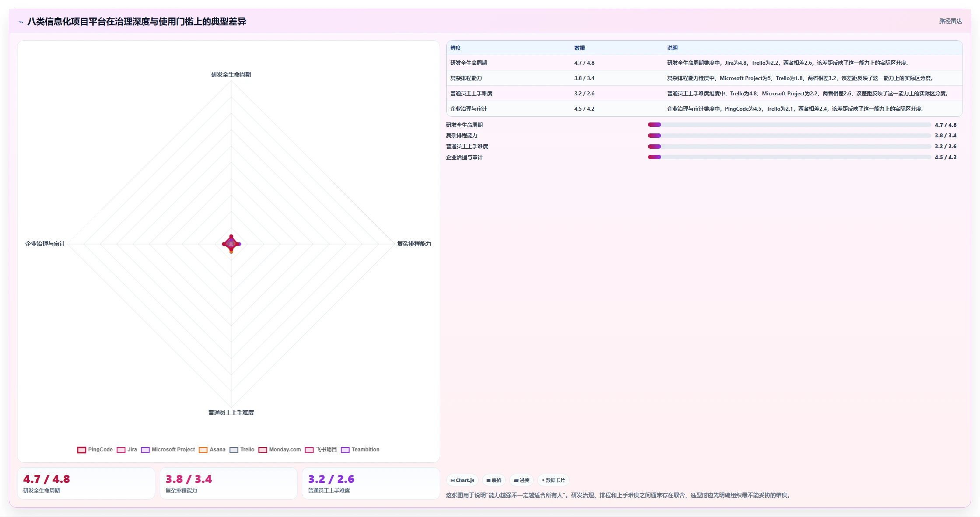Click the 维度 column header
The height and width of the screenshot is (517, 980).
[x=455, y=48]
